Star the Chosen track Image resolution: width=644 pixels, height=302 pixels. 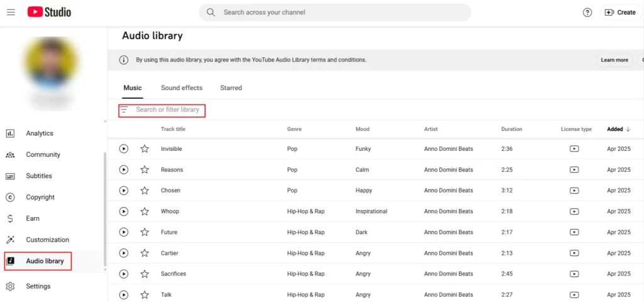145,190
